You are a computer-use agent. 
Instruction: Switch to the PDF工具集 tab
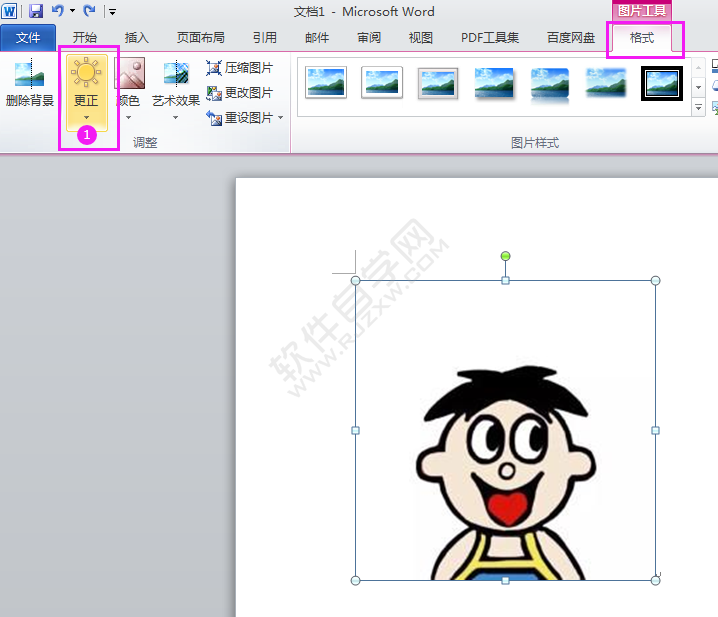pyautogui.click(x=490, y=38)
